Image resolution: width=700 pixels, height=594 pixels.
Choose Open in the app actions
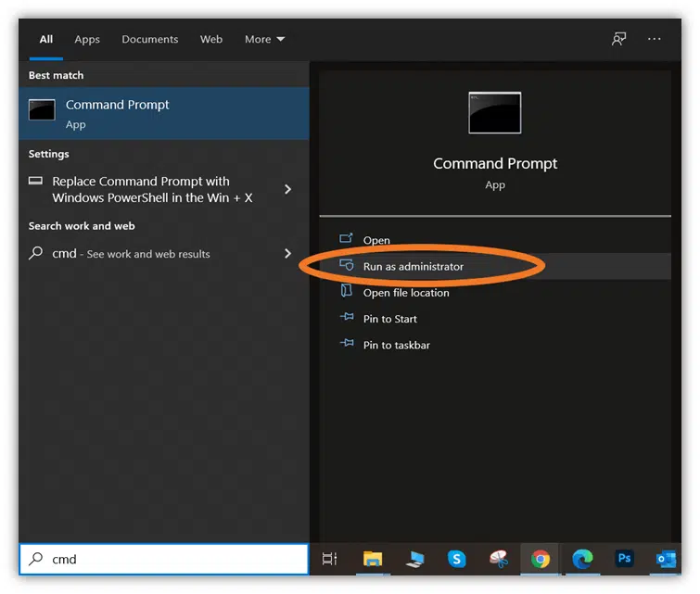(376, 240)
